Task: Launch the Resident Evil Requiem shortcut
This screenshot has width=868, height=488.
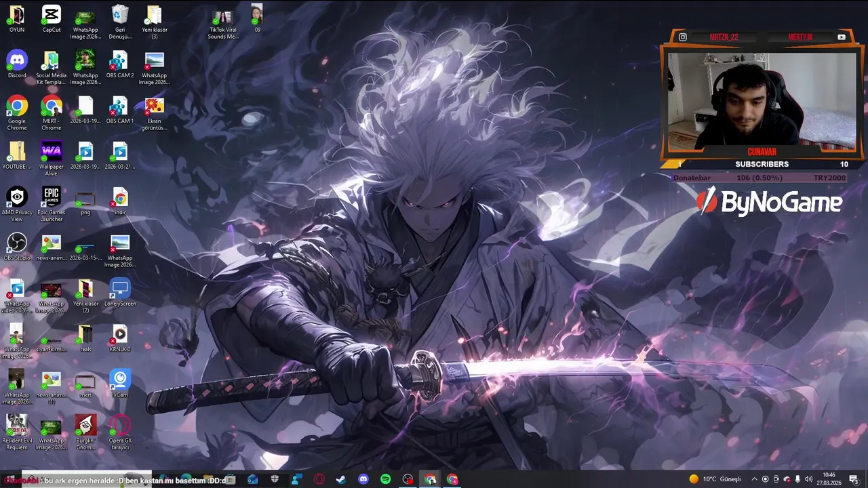Action: click(x=17, y=432)
